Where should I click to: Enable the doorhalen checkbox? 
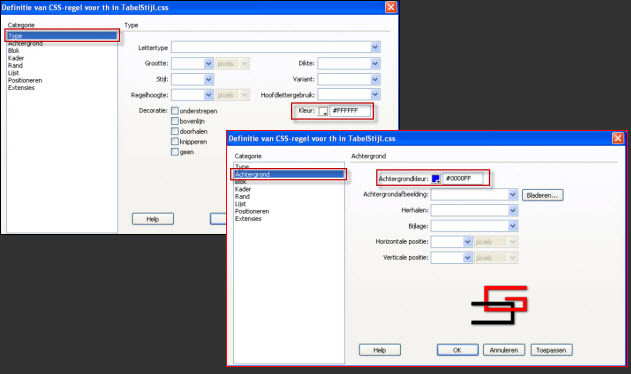(175, 131)
